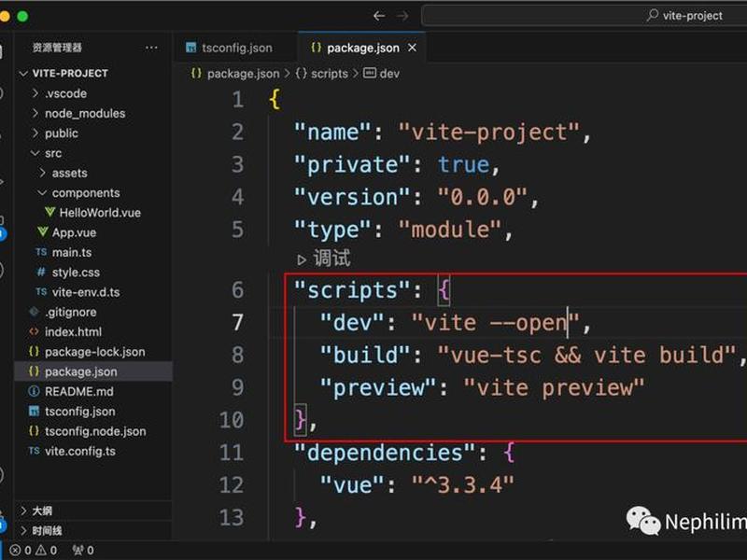747x560 pixels.
Task: Open main.ts file
Action: 92,252
